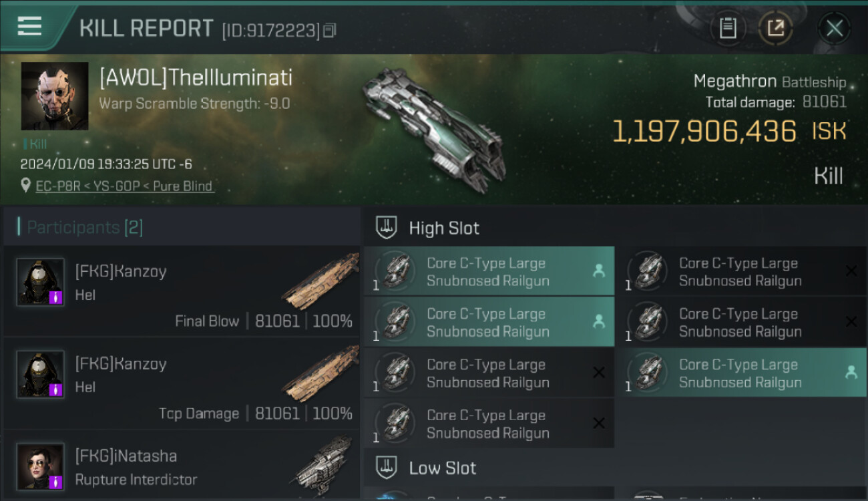The image size is (868, 501).
Task: Select the Megathron ship image
Action: (434, 127)
